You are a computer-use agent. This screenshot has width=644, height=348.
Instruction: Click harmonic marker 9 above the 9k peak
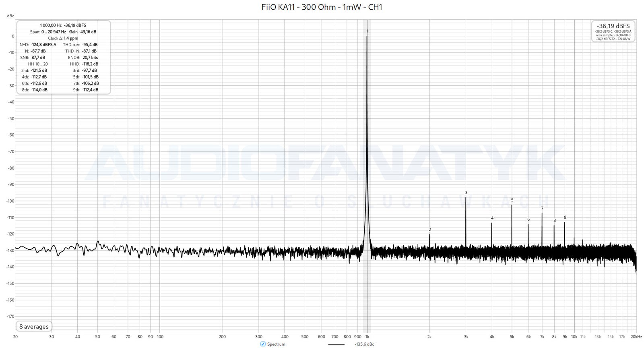[x=565, y=217]
